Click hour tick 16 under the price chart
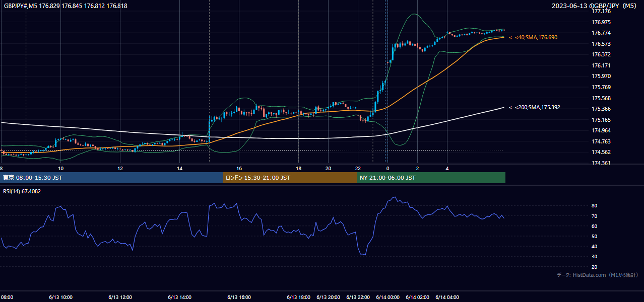Viewport: 644px width, 302px height. click(239, 169)
